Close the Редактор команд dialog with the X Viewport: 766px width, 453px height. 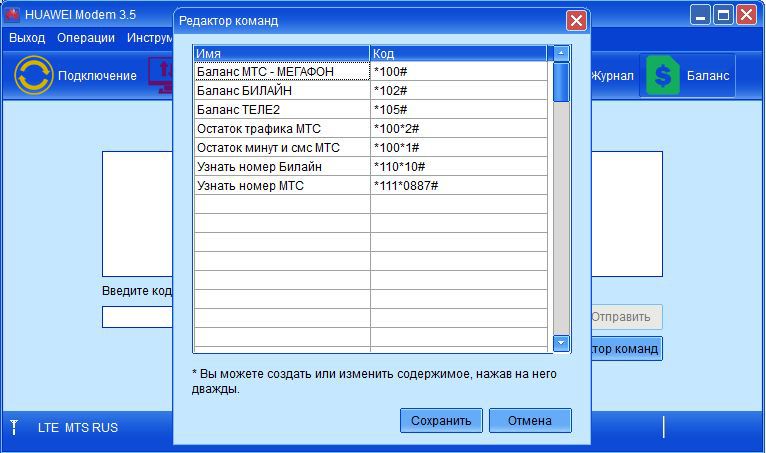click(576, 21)
